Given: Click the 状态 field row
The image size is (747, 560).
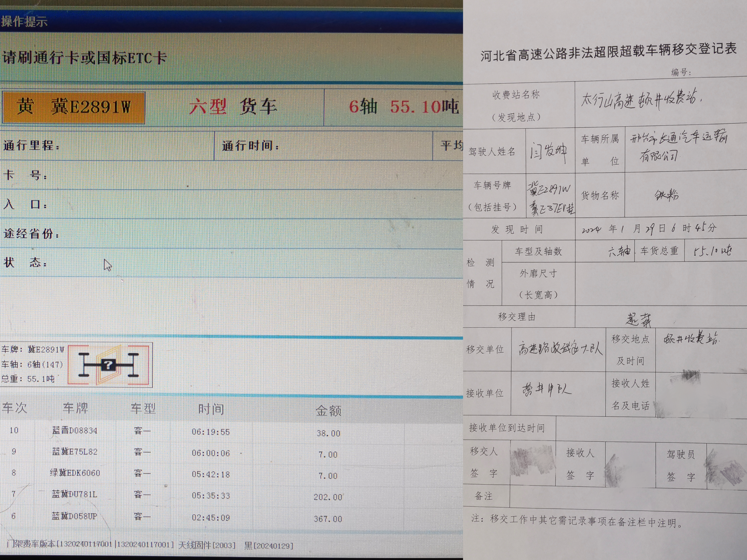Looking at the screenshot, I should 231,263.
